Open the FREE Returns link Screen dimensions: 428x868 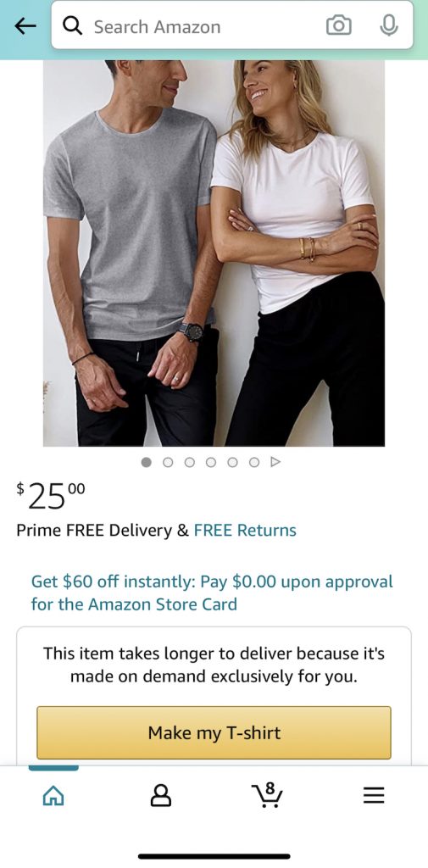point(245,531)
